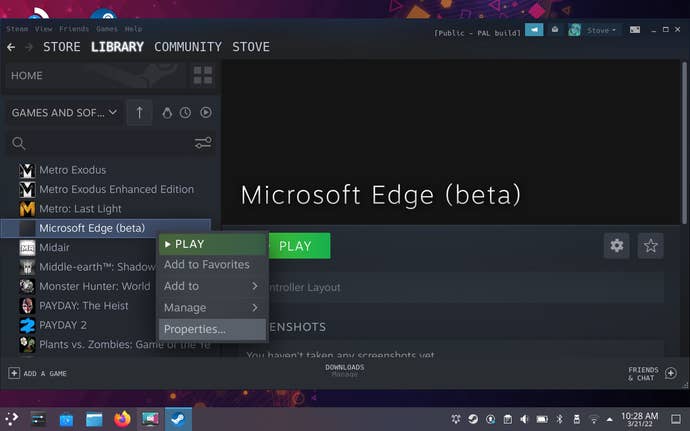Open the Steam menu
This screenshot has height=431, width=690.
(x=17, y=29)
